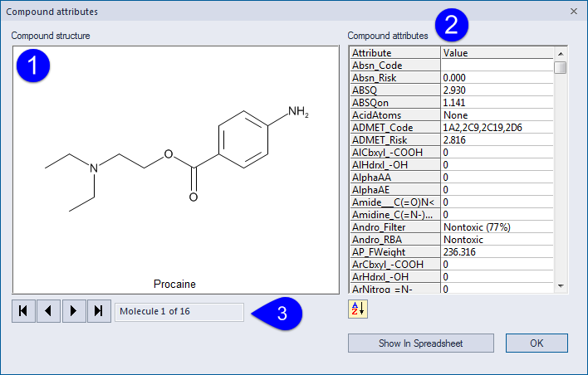The image size is (588, 375).
Task: Select the AP_FWeight attribute cell
Action: (x=395, y=251)
